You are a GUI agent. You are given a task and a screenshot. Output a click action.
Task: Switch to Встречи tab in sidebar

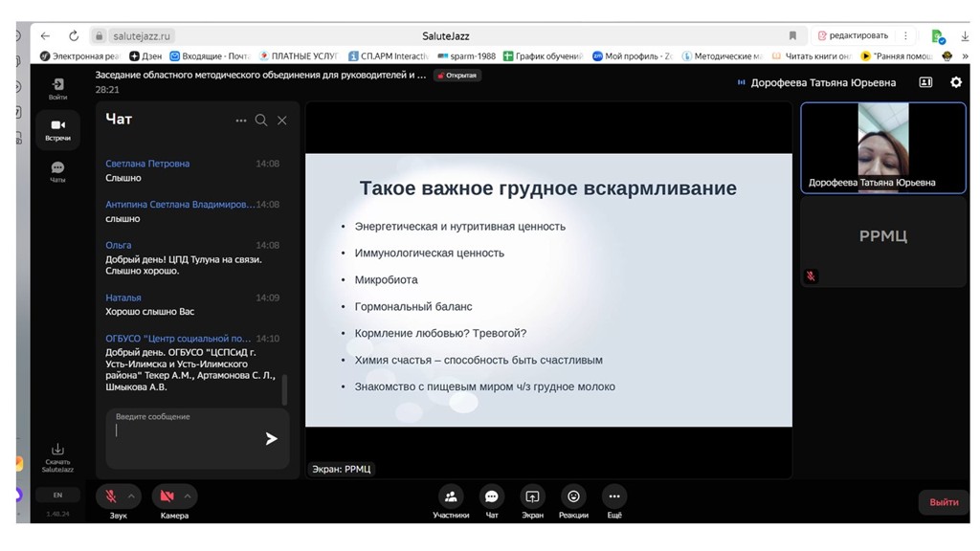57,129
